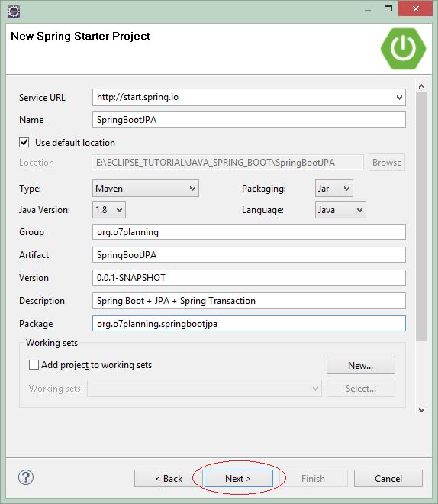Click the help question mark icon
The width and height of the screenshot is (438, 504).
click(26, 477)
